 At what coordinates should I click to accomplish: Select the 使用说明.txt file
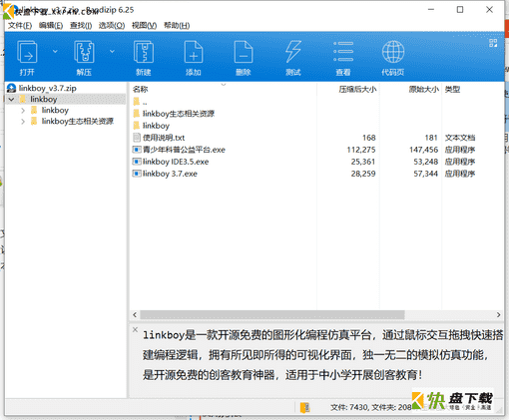(164, 138)
